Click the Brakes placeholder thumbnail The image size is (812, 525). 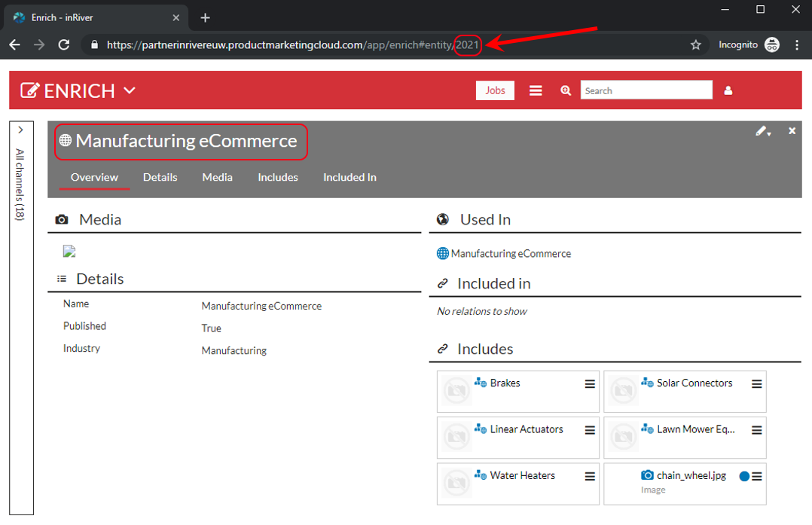456,392
